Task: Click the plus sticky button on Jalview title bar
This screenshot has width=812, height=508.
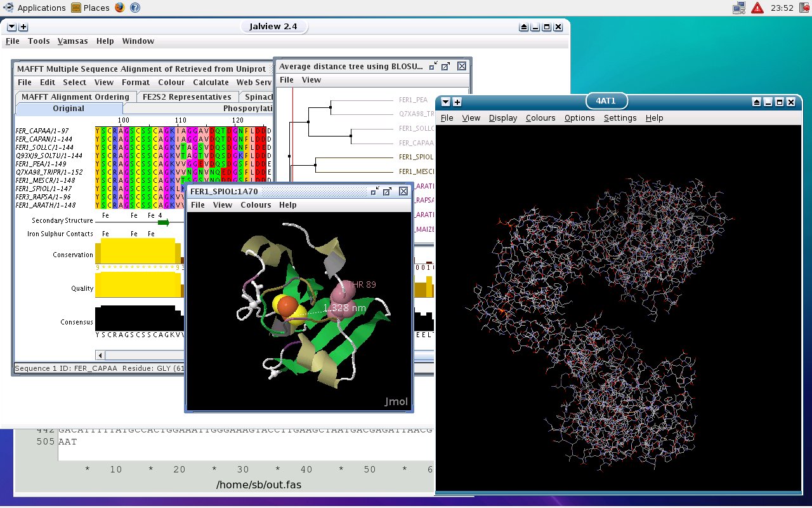Action: pos(23,27)
